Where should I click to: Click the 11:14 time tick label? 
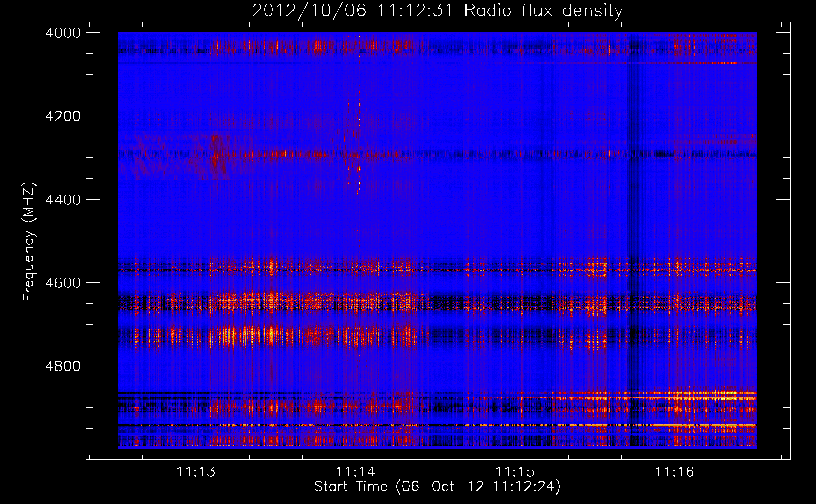[x=356, y=472]
